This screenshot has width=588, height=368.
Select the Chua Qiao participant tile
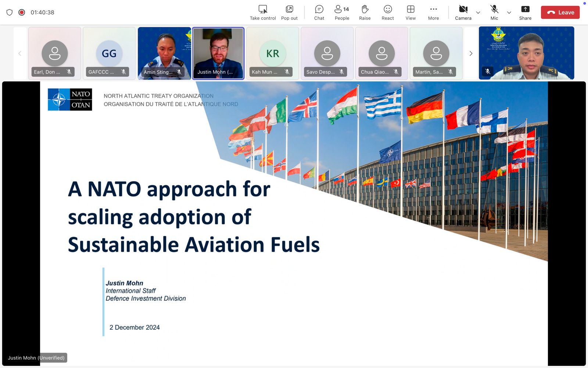tap(381, 53)
